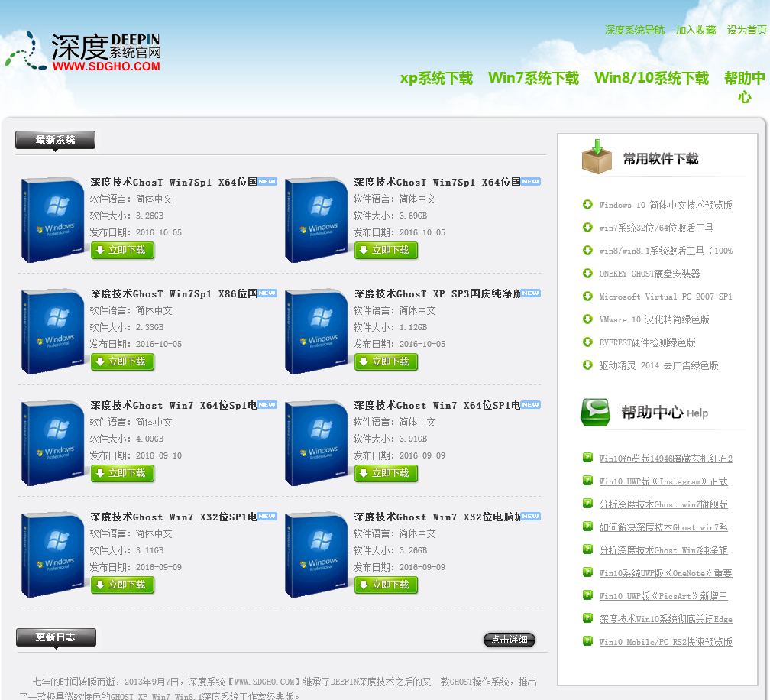Click green arrow icon beside win8/win8.1系统激活工具
The height and width of the screenshot is (700, 770).
pos(587,250)
